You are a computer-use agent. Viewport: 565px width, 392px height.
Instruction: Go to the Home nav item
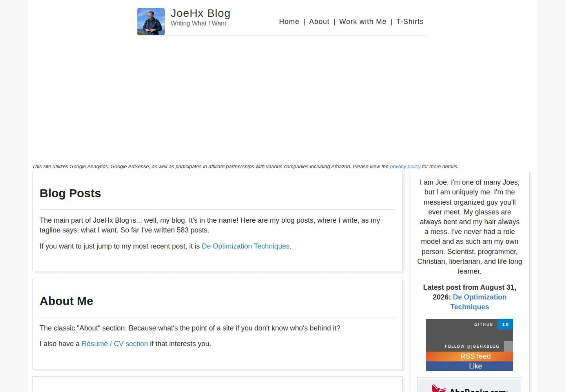click(x=289, y=22)
